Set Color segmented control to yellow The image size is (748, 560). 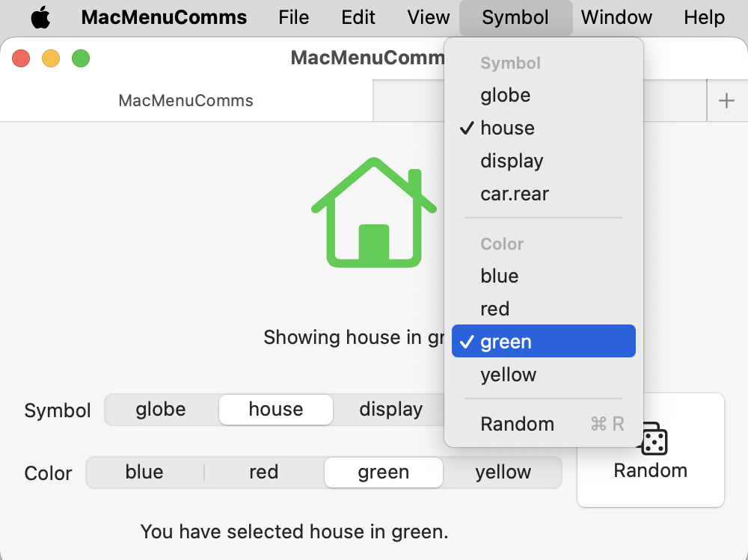[503, 473]
